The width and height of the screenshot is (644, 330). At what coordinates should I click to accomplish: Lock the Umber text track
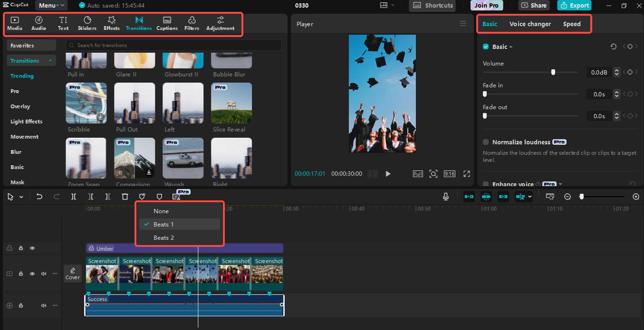pos(20,248)
